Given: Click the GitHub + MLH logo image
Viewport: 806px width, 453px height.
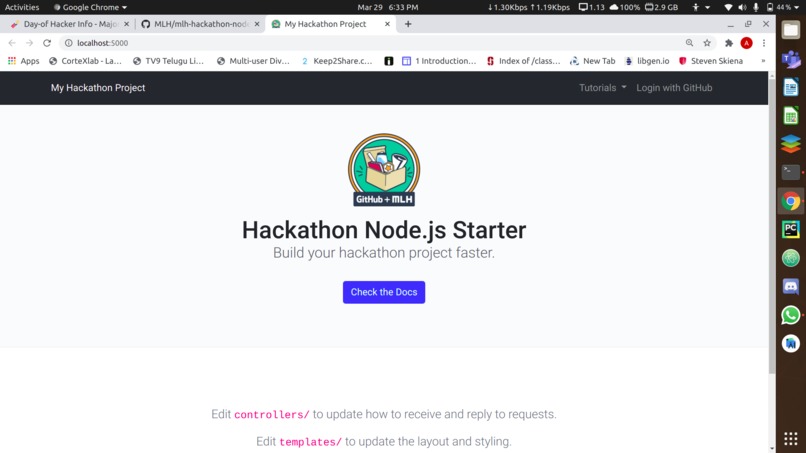Looking at the screenshot, I should point(384,170).
